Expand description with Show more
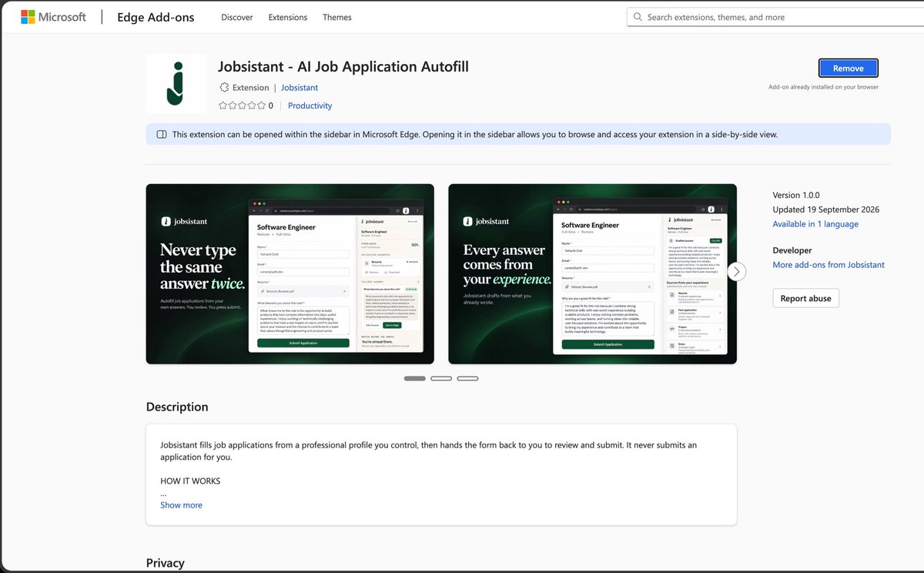Image resolution: width=924 pixels, height=573 pixels. coord(181,505)
